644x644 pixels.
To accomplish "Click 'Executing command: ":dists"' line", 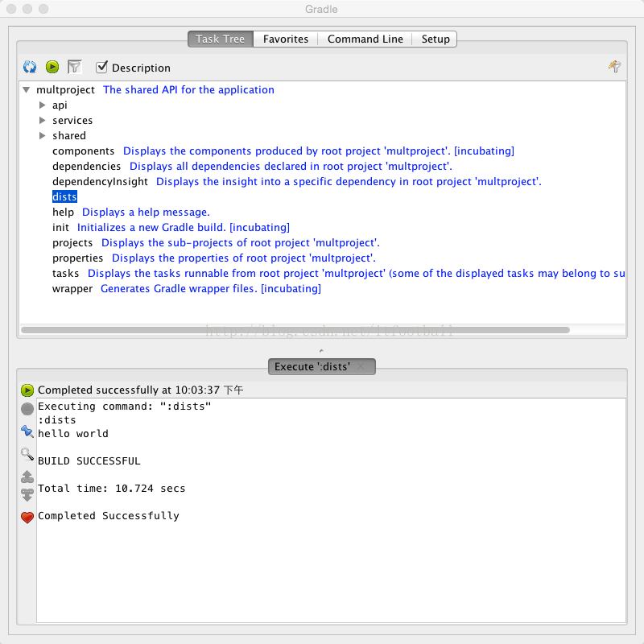I will point(125,407).
